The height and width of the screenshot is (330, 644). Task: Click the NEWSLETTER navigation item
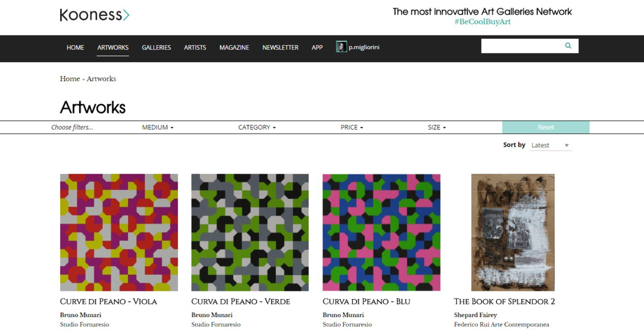click(280, 48)
